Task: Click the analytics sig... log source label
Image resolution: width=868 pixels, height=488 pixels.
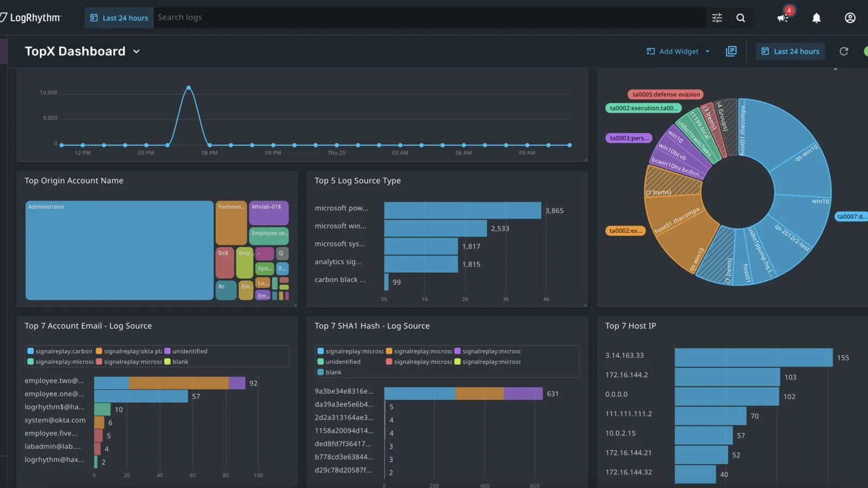Action: [338, 262]
